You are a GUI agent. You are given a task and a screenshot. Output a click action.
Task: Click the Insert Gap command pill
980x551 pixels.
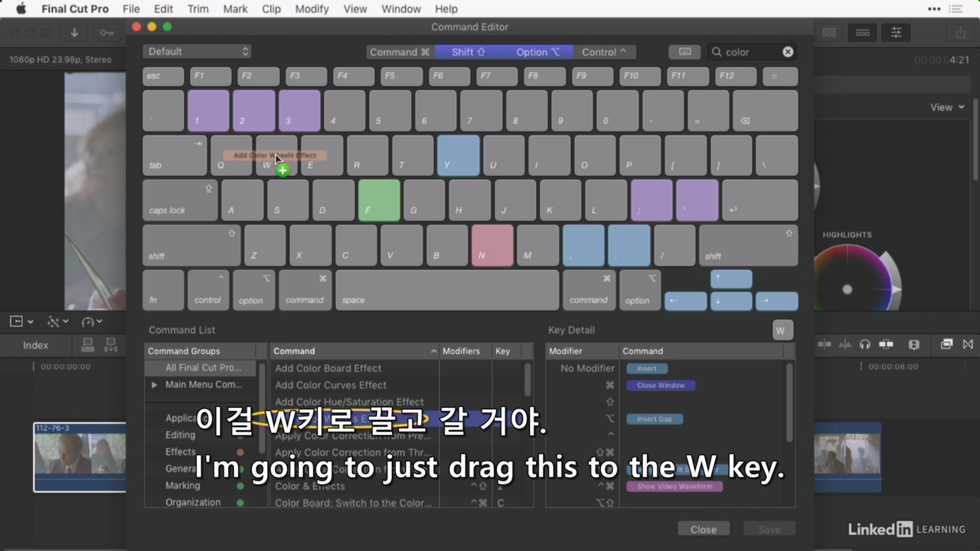click(x=655, y=419)
